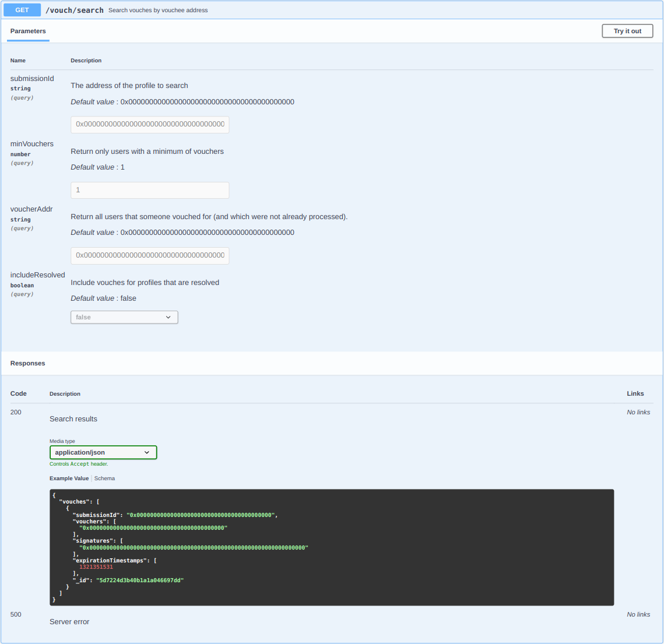Open the application/json media type dropdown
Screen dimensions: 664x644
(103, 452)
